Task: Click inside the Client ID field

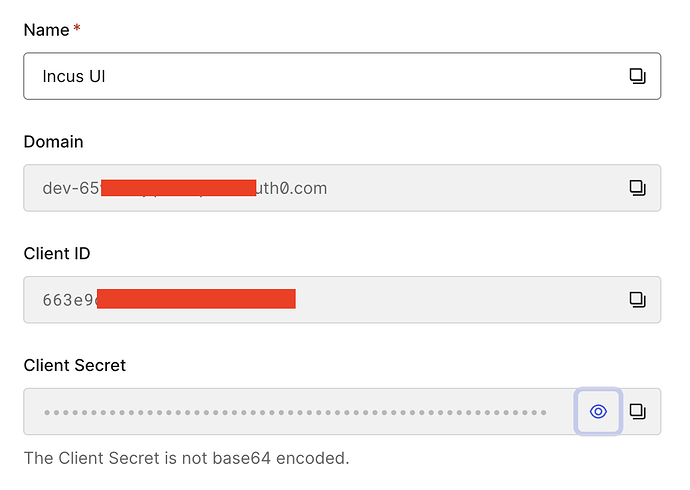Action: click(450, 299)
